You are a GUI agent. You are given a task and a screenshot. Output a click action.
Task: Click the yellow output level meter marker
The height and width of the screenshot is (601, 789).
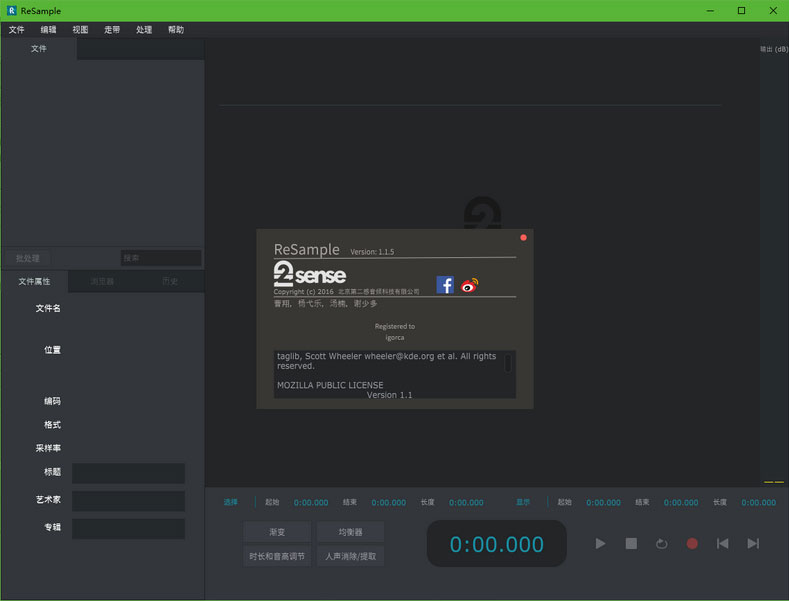[774, 482]
